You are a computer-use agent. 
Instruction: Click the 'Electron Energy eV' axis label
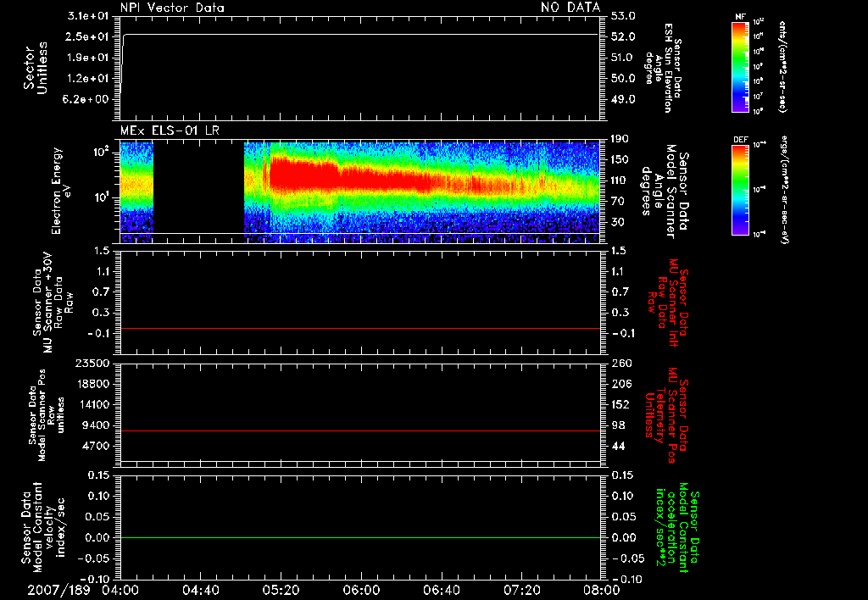click(61, 191)
